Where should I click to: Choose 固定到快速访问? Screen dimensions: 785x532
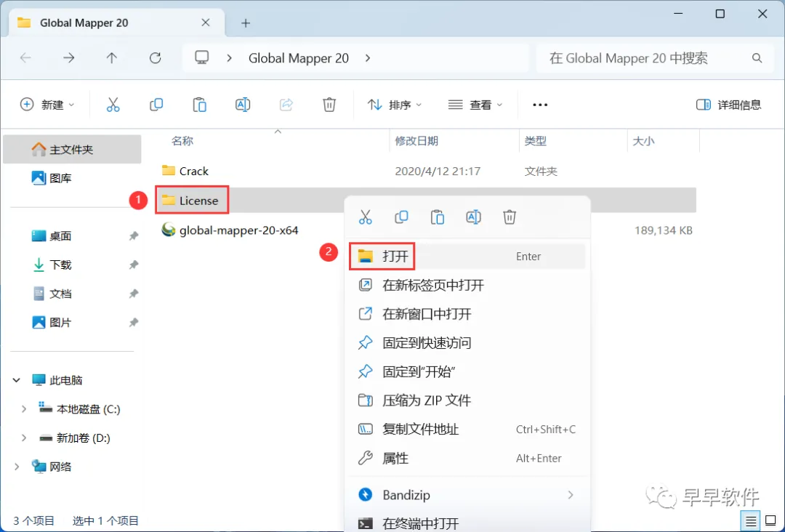[x=467, y=343]
